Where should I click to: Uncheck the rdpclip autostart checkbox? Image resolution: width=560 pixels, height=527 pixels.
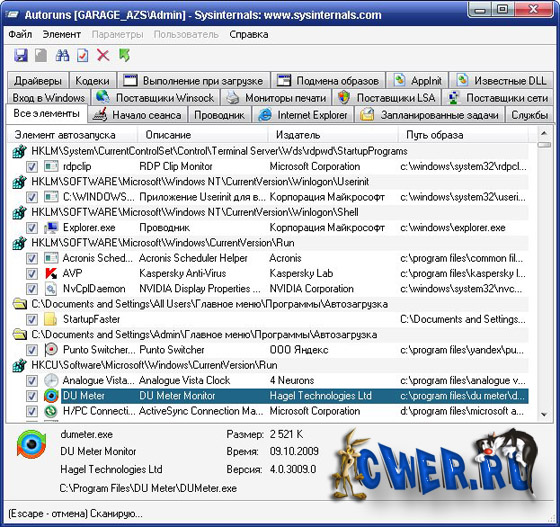32,167
